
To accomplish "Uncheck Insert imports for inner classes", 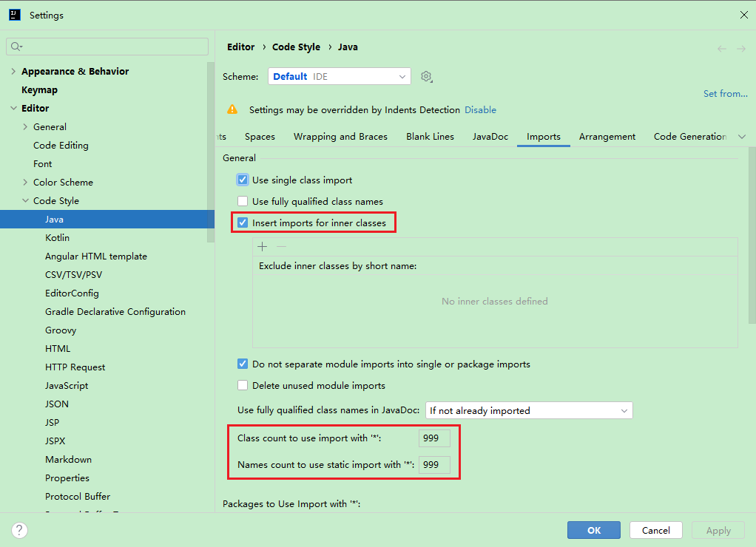I will point(243,222).
